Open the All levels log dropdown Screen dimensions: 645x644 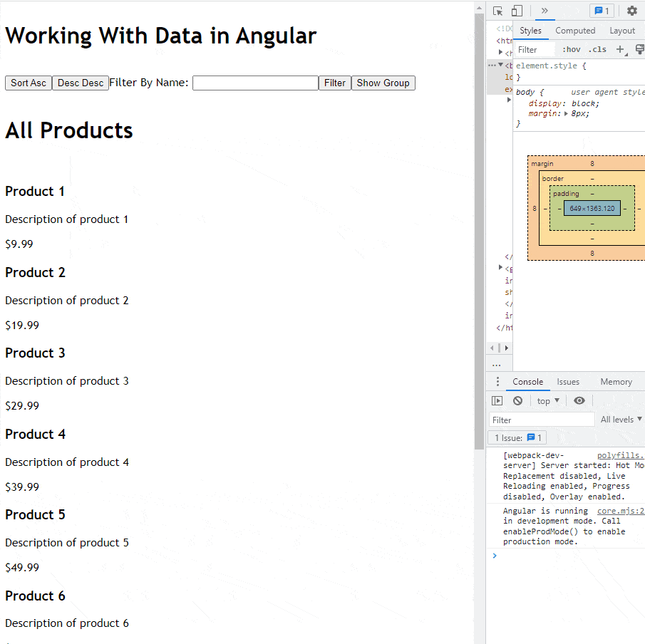click(x=621, y=420)
